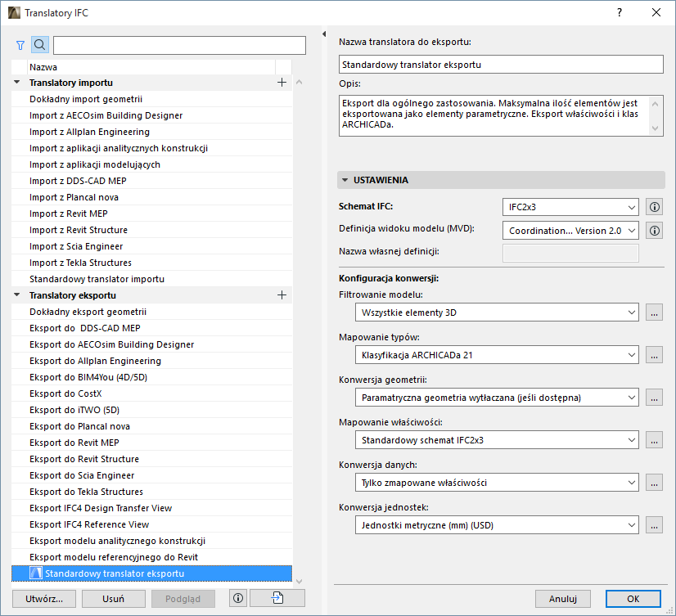Click info icon in bottom toolbar
This screenshot has height=616, width=676.
pyautogui.click(x=237, y=598)
